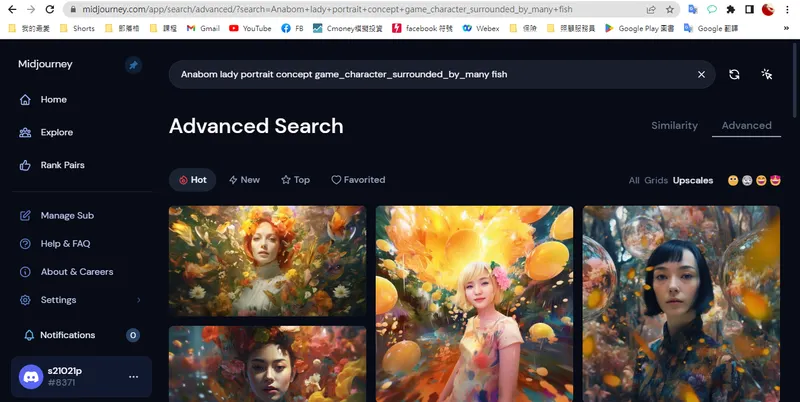Toggle the sidebar pin icon
This screenshot has height=402, width=800.
(134, 65)
